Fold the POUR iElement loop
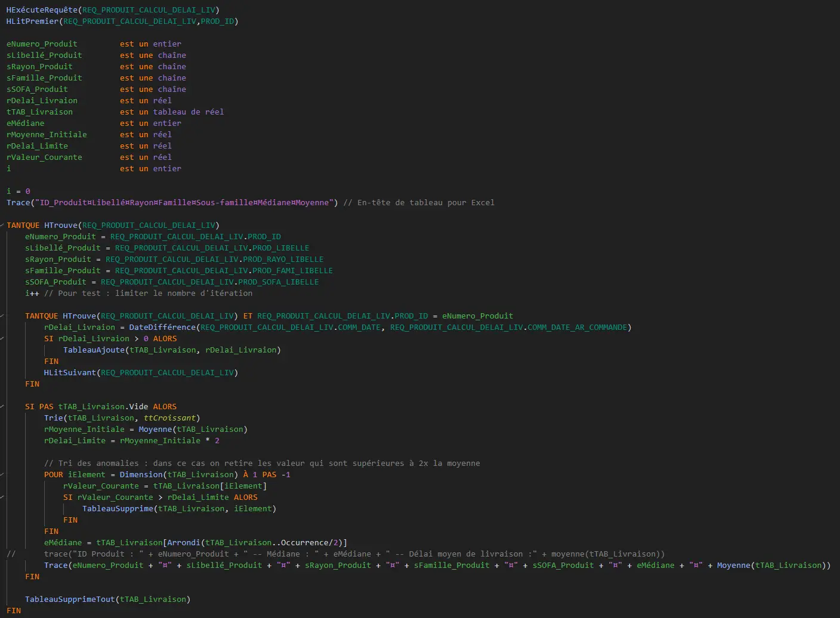Image resolution: width=840 pixels, height=618 pixels. tap(2, 474)
